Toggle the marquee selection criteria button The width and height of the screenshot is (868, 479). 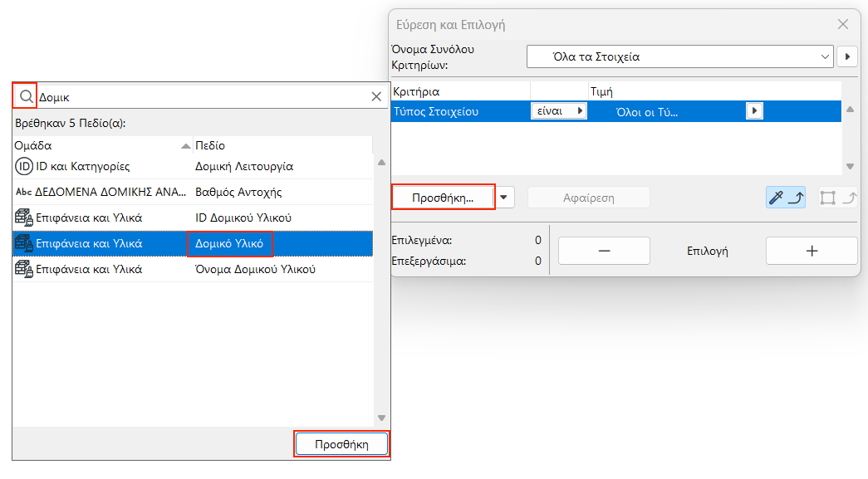pos(837,198)
